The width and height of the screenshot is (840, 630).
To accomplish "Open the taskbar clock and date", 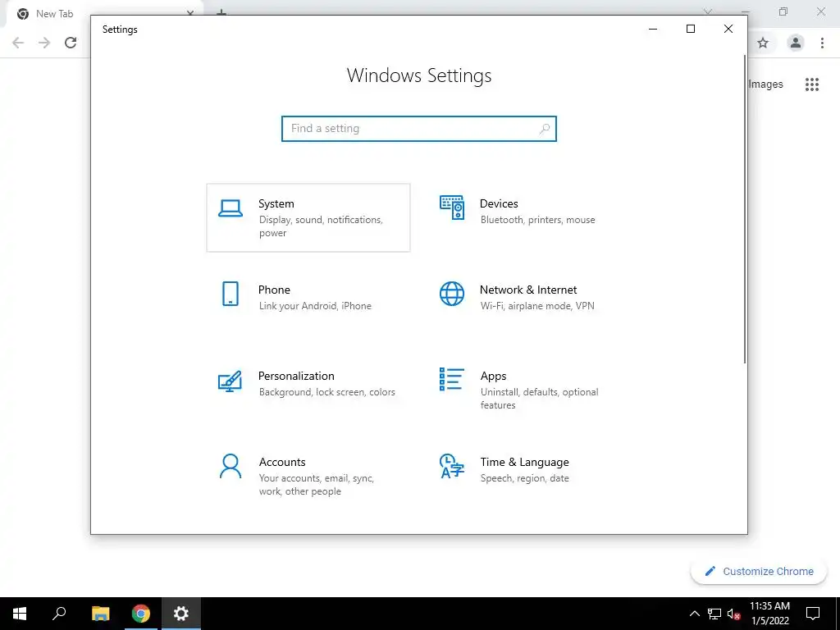I will 769,614.
